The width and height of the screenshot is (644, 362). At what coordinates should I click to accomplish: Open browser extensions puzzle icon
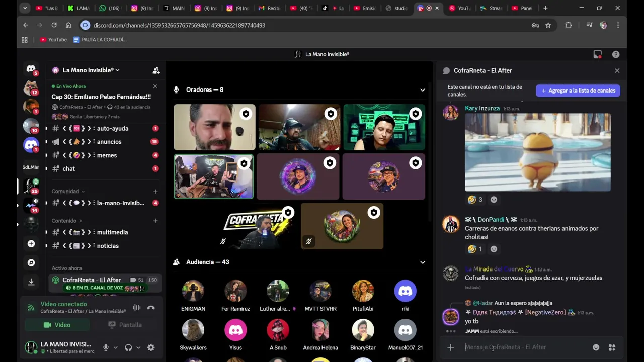(x=569, y=25)
